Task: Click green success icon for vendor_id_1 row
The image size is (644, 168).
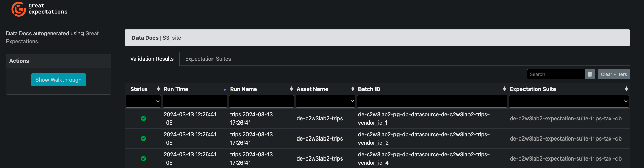Action: pyautogui.click(x=143, y=118)
